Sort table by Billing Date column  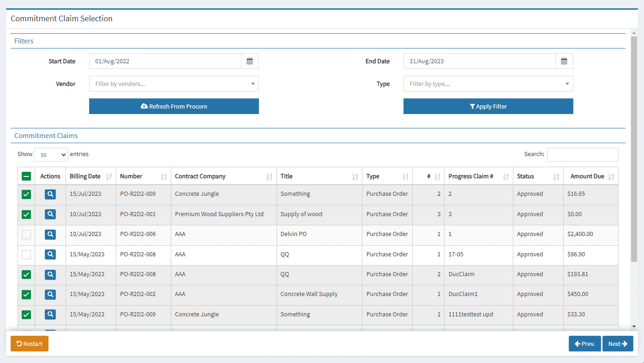(90, 176)
